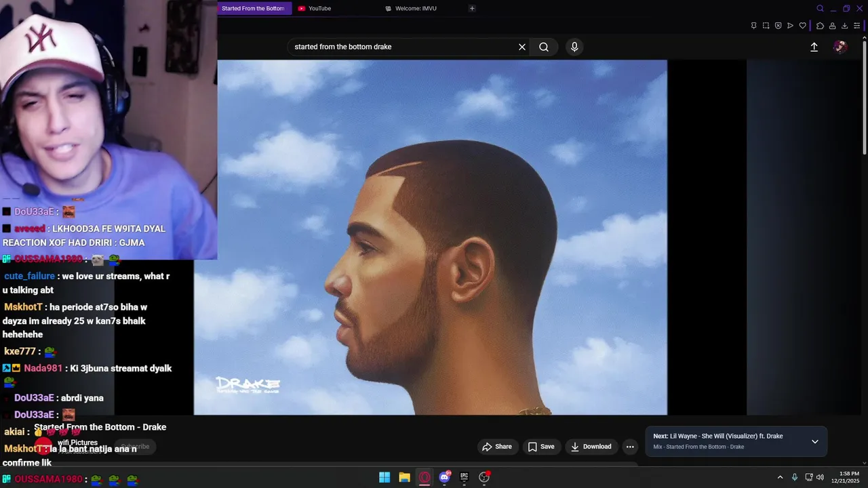Click the Opera player arrow icon

pos(790,26)
